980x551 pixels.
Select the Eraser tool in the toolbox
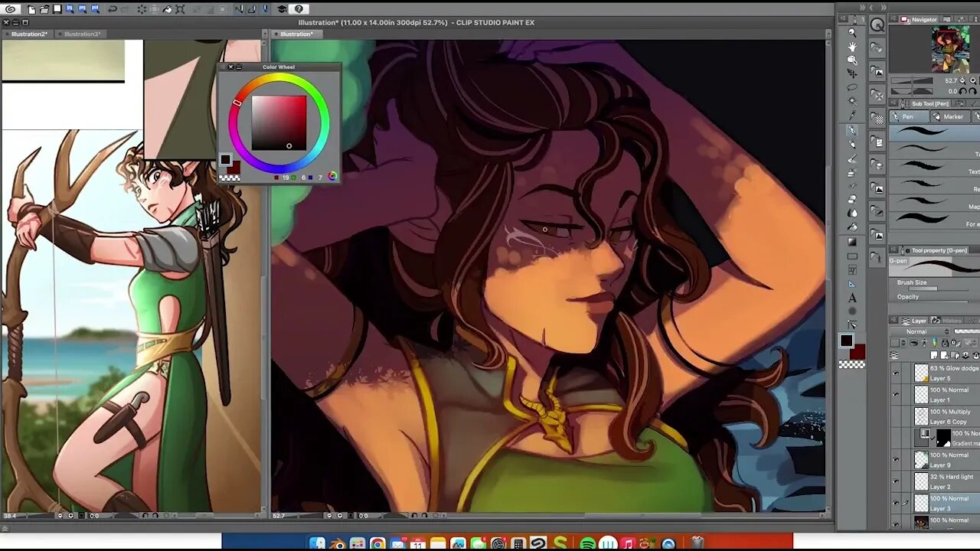click(x=852, y=200)
